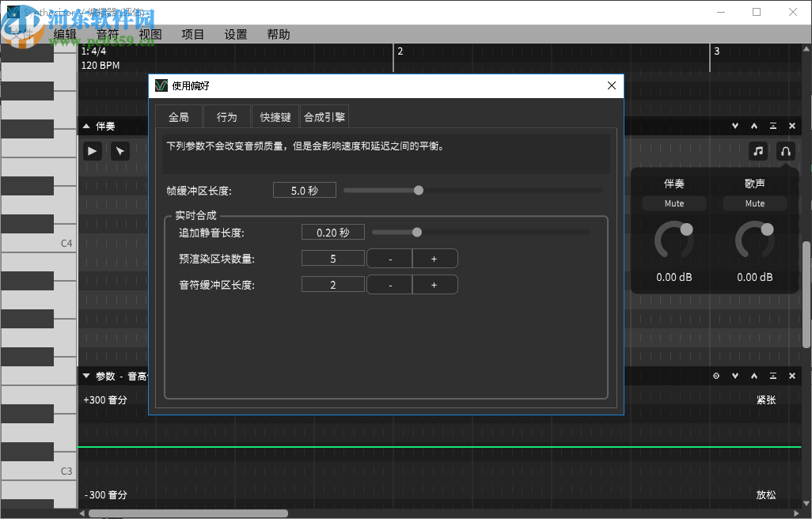
Task: Click the move-down chevron on track header
Action: 734,125
